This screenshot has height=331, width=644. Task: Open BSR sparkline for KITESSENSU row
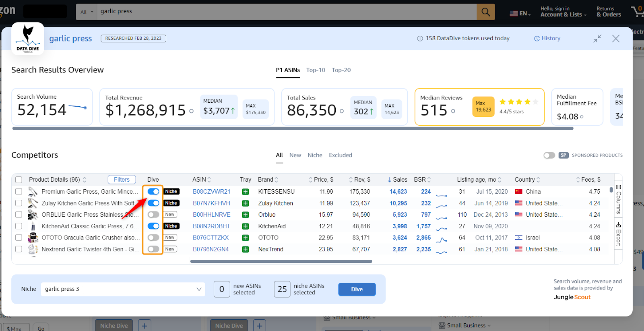pos(442,195)
